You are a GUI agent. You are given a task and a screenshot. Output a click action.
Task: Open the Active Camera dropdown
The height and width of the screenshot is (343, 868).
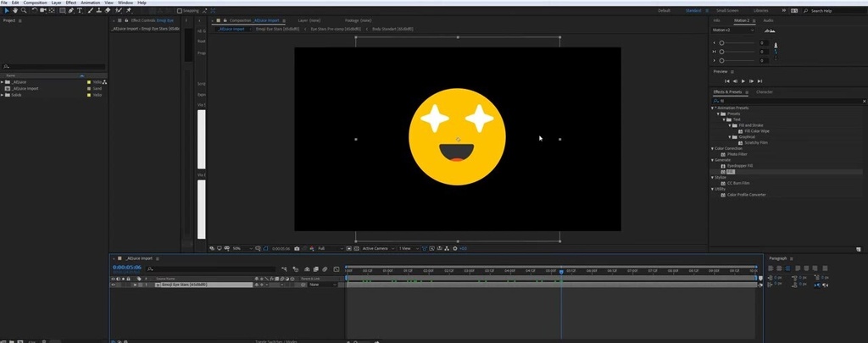click(379, 248)
